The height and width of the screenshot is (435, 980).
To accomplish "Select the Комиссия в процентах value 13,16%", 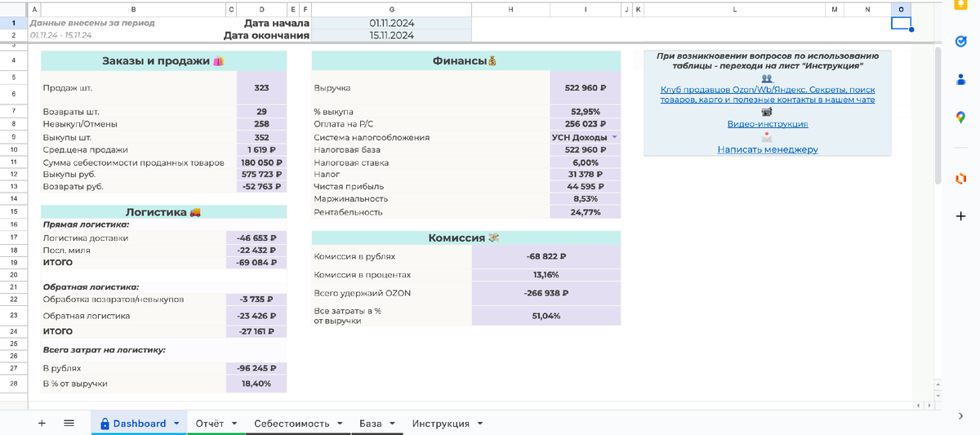I will 546,275.
